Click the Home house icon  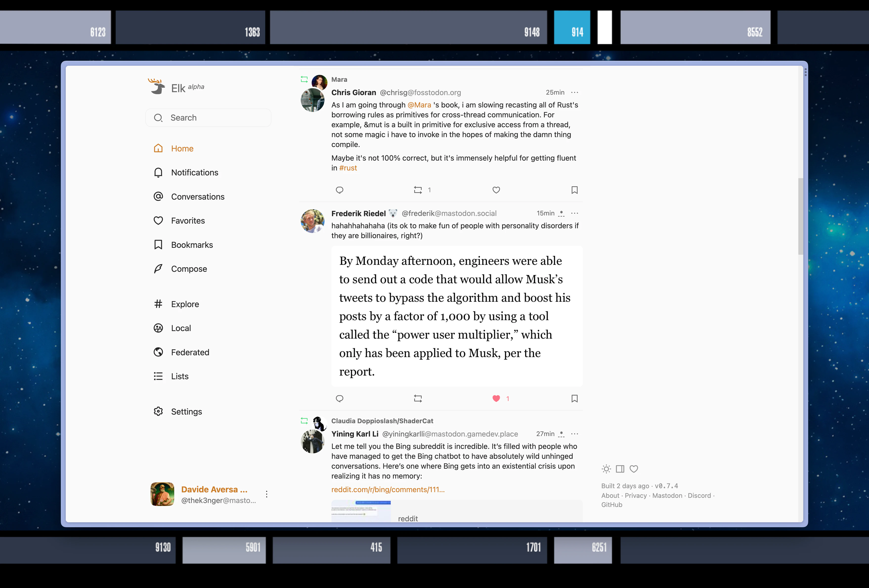coord(158,148)
